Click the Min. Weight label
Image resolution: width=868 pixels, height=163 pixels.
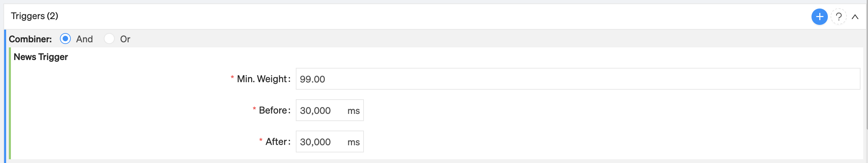coord(263,79)
